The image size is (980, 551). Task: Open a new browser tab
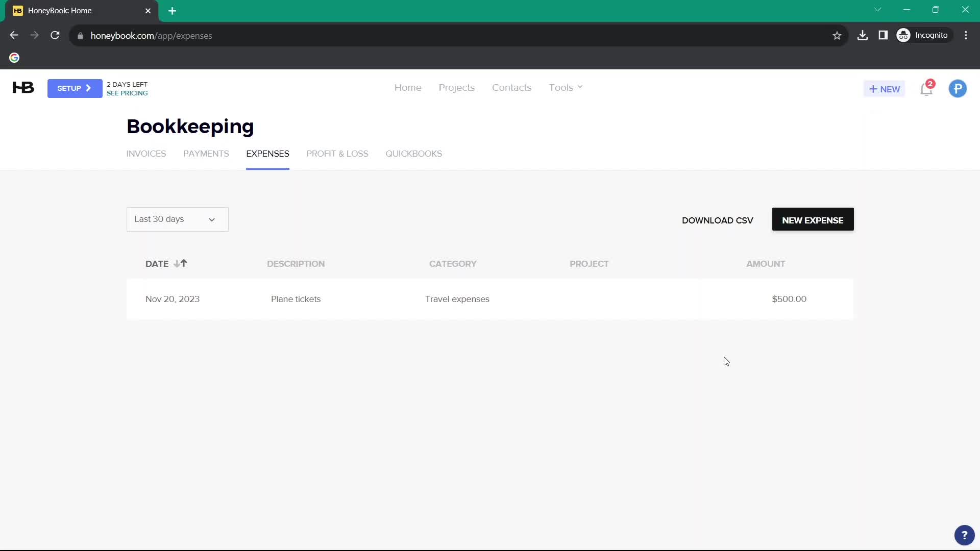(x=173, y=11)
